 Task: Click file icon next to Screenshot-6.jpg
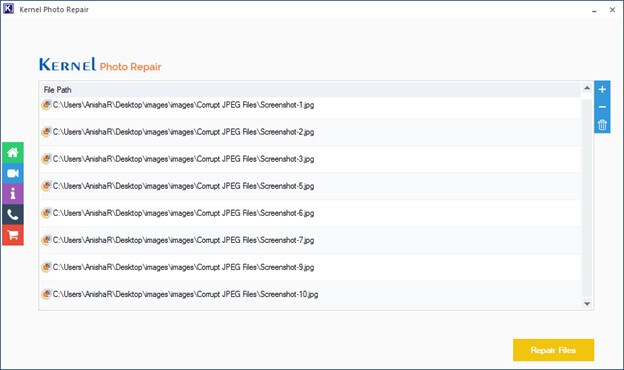[x=46, y=213]
